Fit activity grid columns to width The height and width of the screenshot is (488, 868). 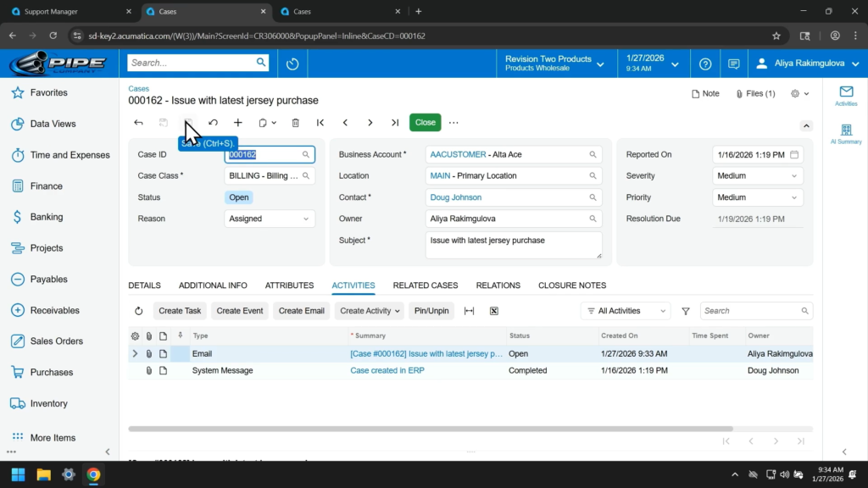pyautogui.click(x=470, y=311)
